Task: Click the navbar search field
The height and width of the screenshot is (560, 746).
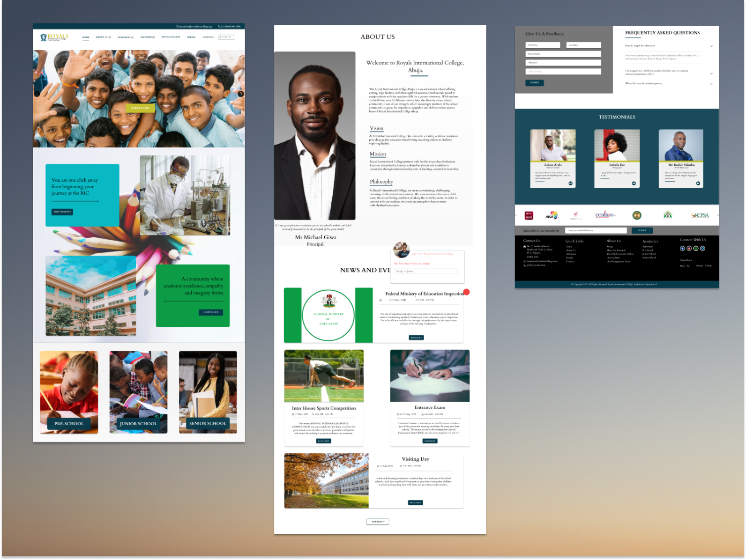Action: click(227, 37)
